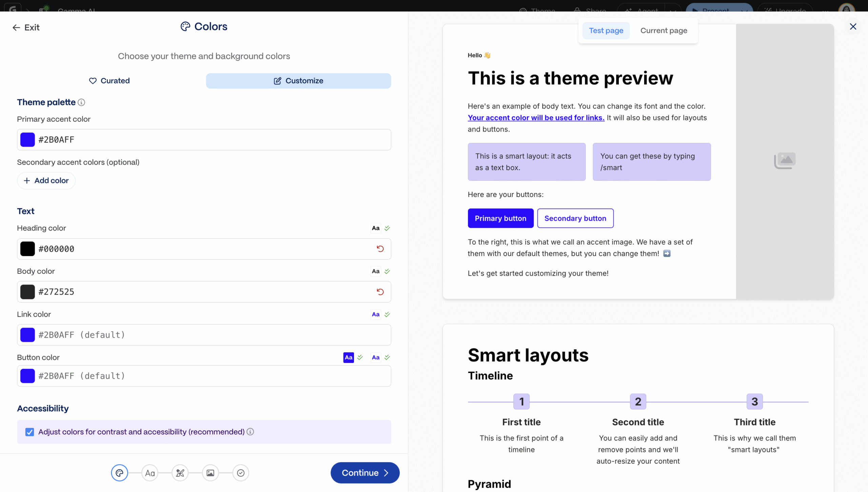868x492 pixels.
Task: Switch preview to Test page
Action: [606, 31]
